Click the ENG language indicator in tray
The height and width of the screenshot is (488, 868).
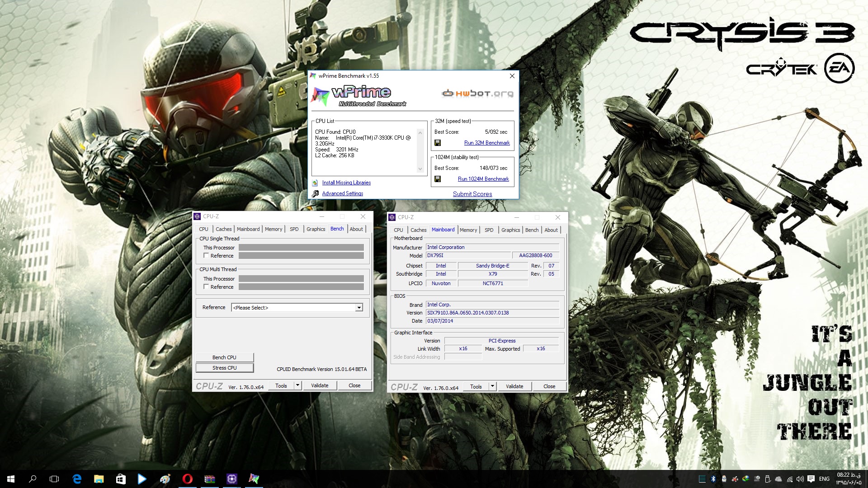[x=824, y=479]
